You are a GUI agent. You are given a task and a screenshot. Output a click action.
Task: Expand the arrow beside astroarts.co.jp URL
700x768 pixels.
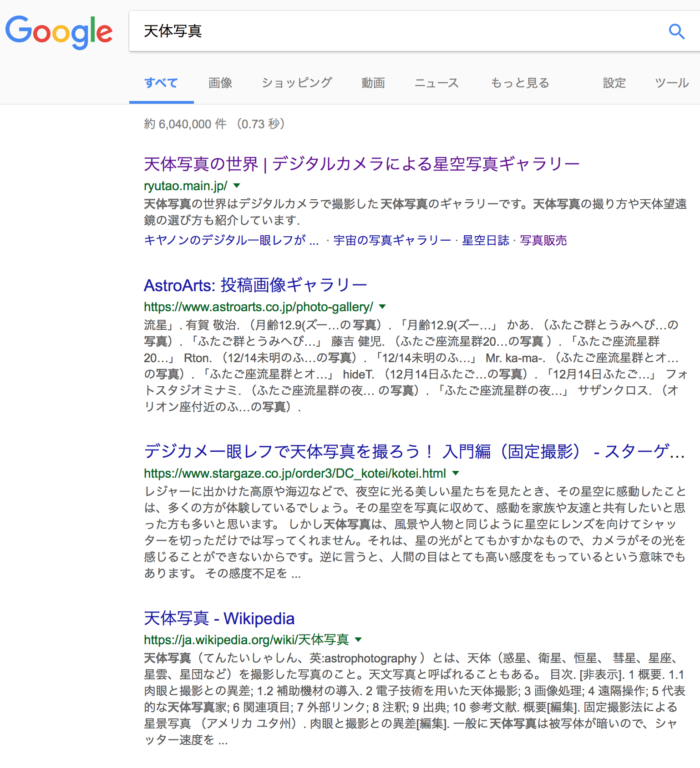[x=382, y=307]
